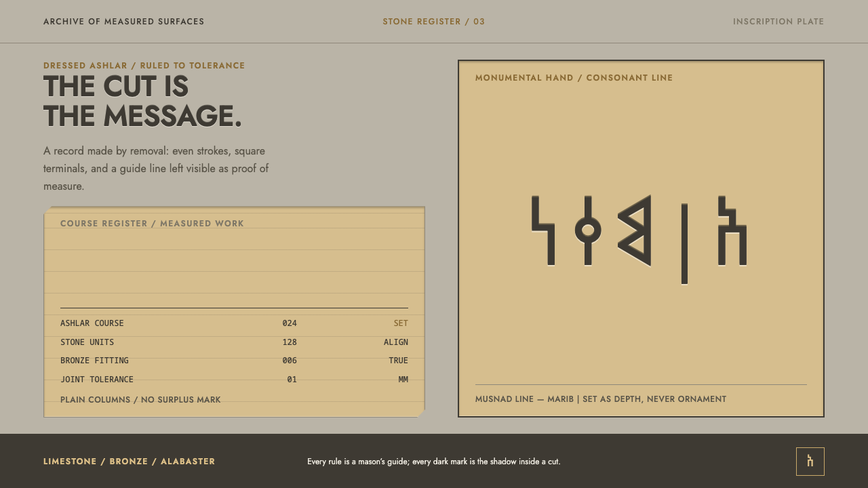The height and width of the screenshot is (488, 868).
Task: Click the single vertical stroke glyph
Action: [x=684, y=244]
